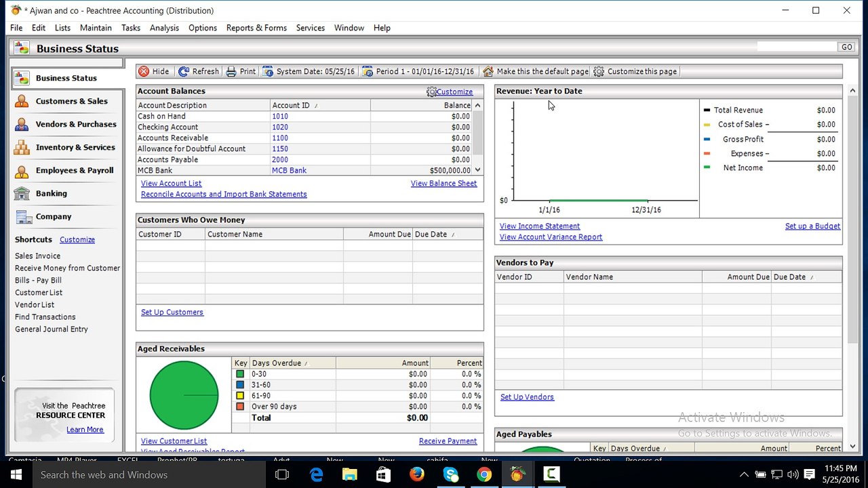This screenshot has height=488, width=868.
Task: Open the System Date setting
Action: click(309, 71)
